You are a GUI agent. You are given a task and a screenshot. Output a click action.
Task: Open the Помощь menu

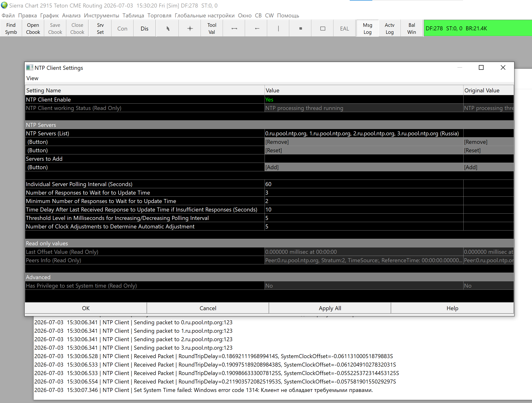pos(288,15)
